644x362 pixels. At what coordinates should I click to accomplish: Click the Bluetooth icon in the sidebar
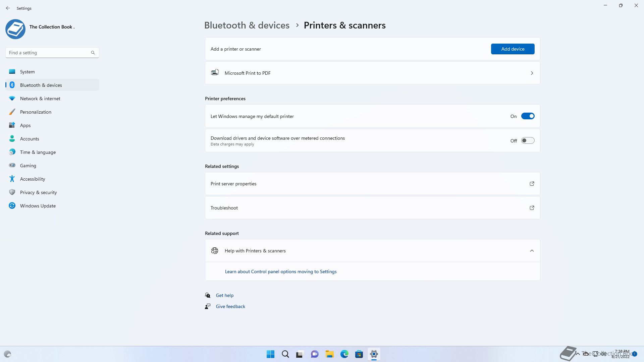tap(12, 85)
